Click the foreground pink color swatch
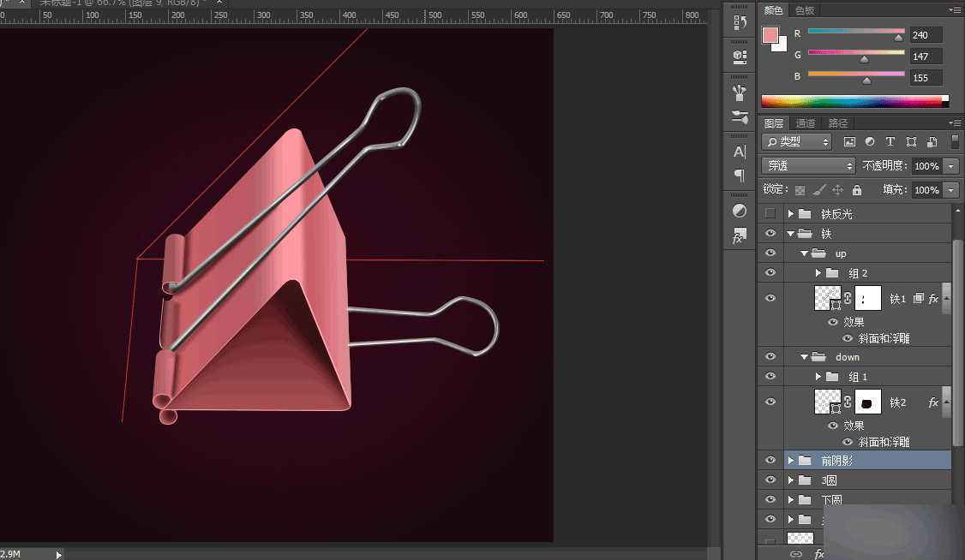The image size is (965, 560). 770,36
